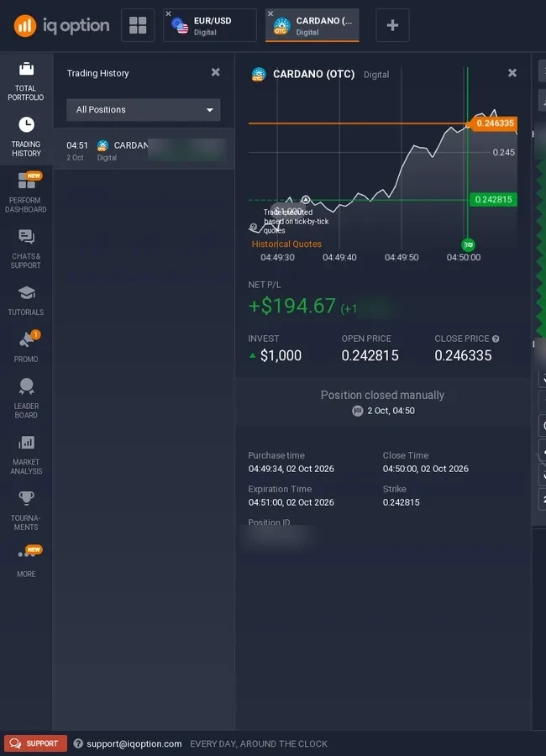Screen dimensions: 546x756
Task: Click the Position closed manually text
Action: coord(382,396)
